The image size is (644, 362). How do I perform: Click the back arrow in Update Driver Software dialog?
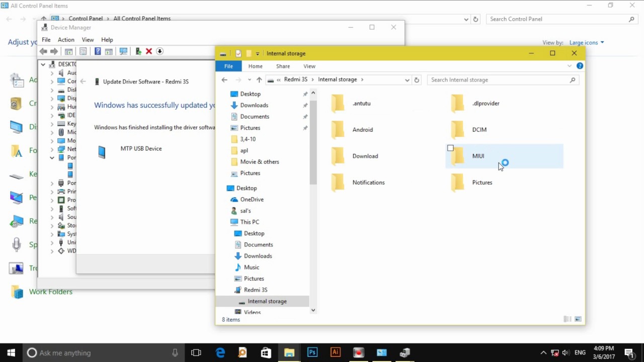(83, 81)
